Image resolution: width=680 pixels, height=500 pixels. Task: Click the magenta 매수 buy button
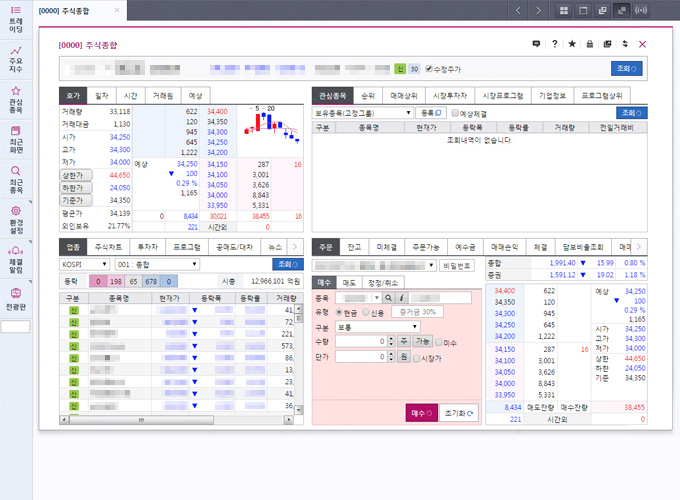click(422, 413)
